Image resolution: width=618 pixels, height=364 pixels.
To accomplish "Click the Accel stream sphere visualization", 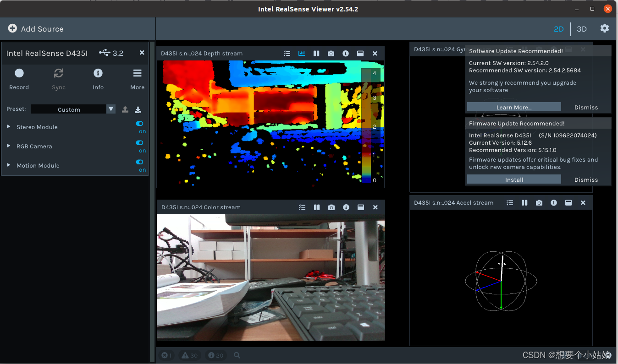I will 501,280.
